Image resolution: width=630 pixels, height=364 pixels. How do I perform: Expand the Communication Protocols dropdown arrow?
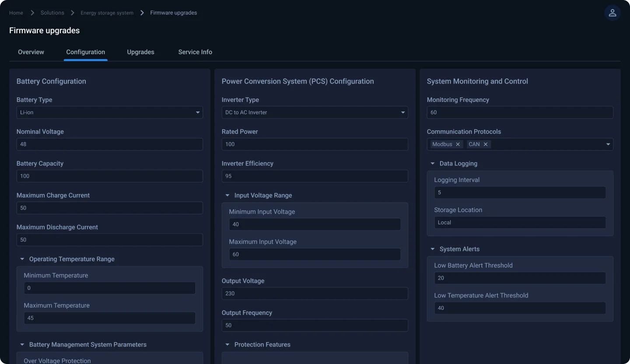tap(608, 144)
